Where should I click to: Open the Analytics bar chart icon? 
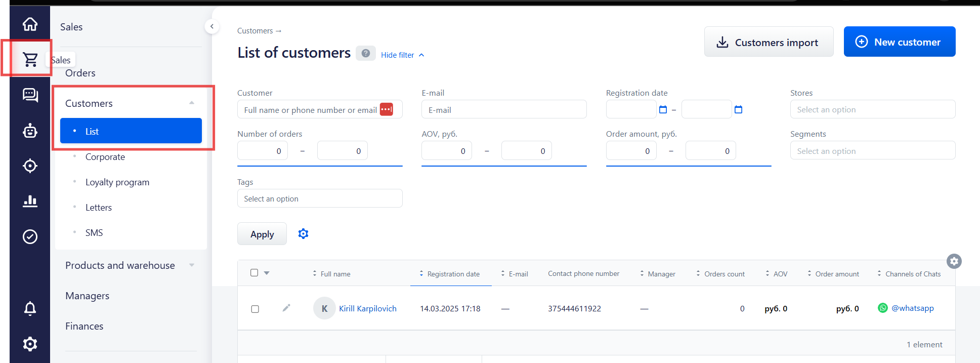pos(30,201)
